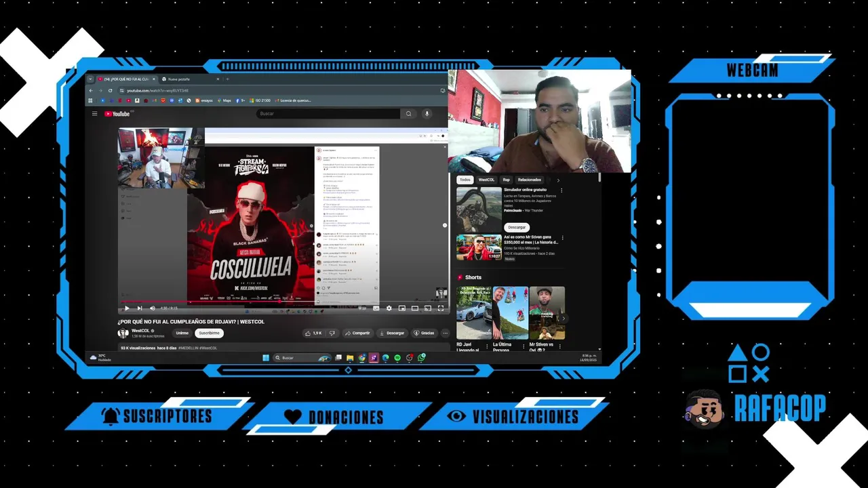Image resolution: width=868 pixels, height=488 pixels.
Task: Play the YouTube video
Action: point(126,308)
